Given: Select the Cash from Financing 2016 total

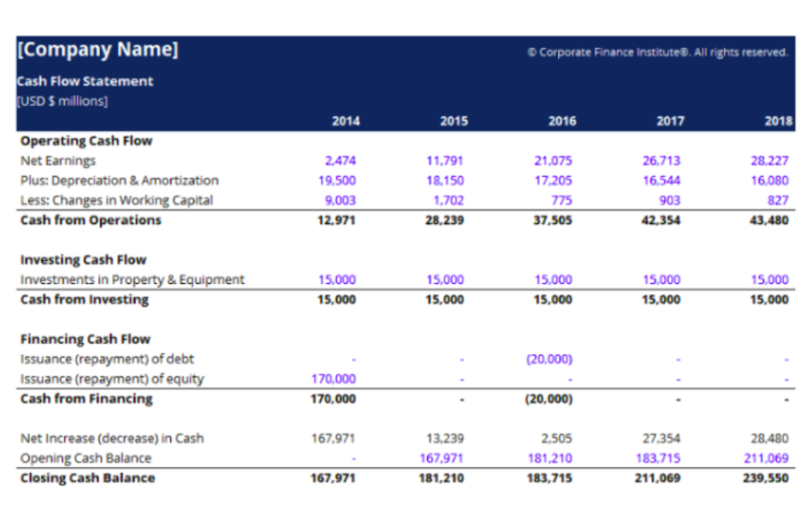Looking at the screenshot, I should 551,399.
